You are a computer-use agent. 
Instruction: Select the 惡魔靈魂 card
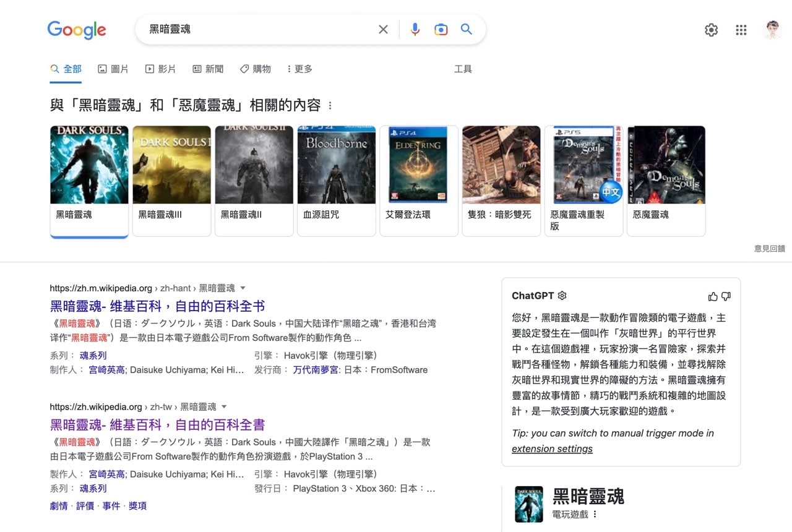tap(666, 181)
